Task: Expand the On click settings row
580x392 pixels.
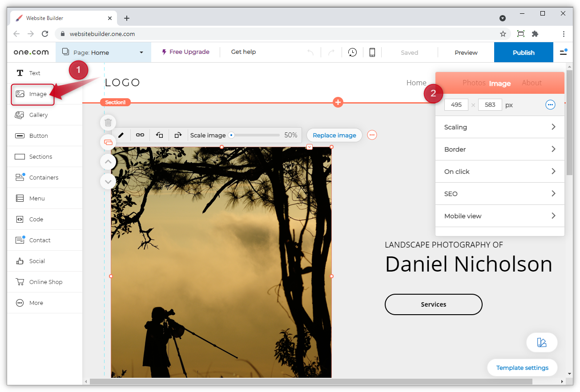Action: (500, 172)
